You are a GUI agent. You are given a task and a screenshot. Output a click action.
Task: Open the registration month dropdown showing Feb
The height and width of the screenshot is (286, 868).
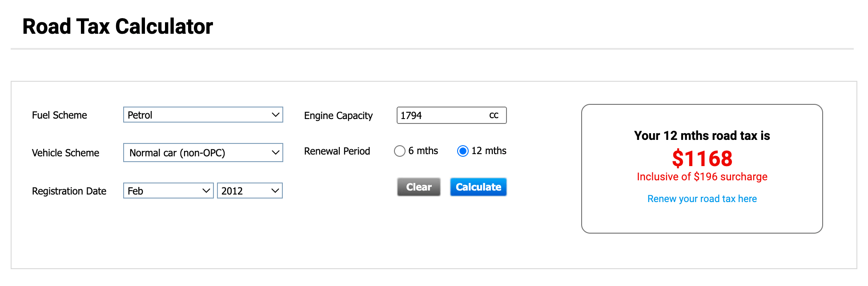point(168,191)
